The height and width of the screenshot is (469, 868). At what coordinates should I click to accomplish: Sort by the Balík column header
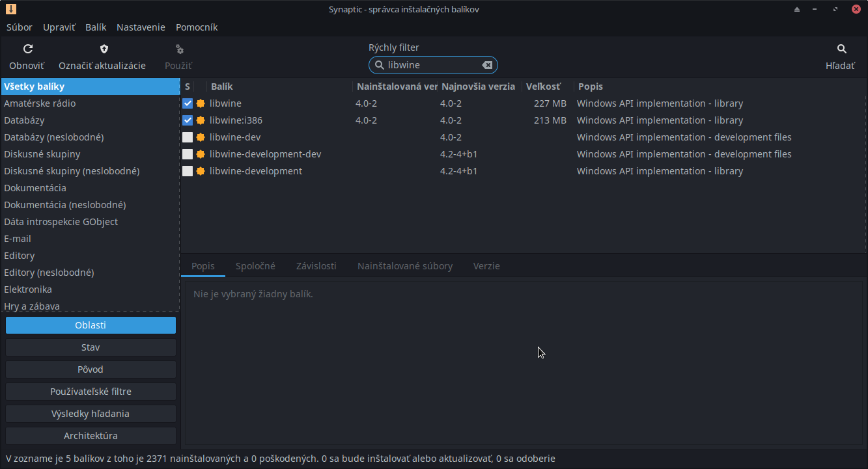[x=280, y=87]
